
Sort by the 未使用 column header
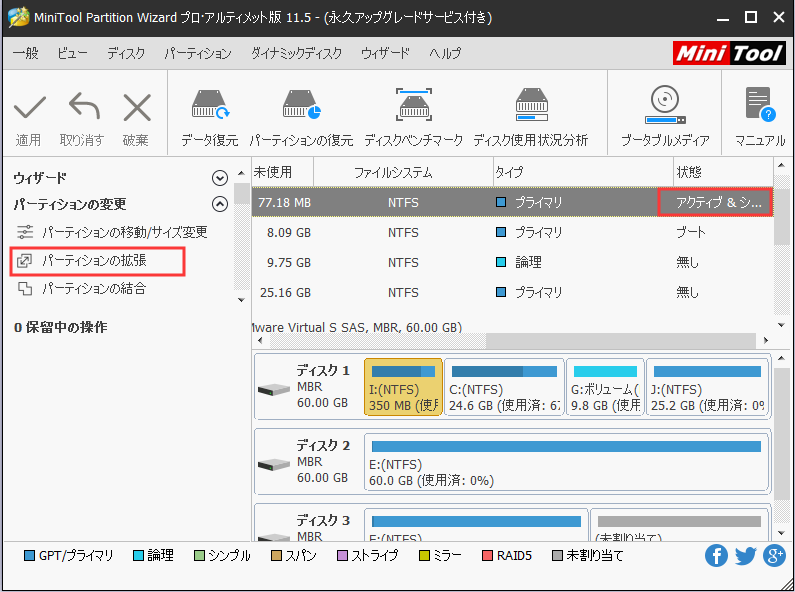pyautogui.click(x=282, y=172)
